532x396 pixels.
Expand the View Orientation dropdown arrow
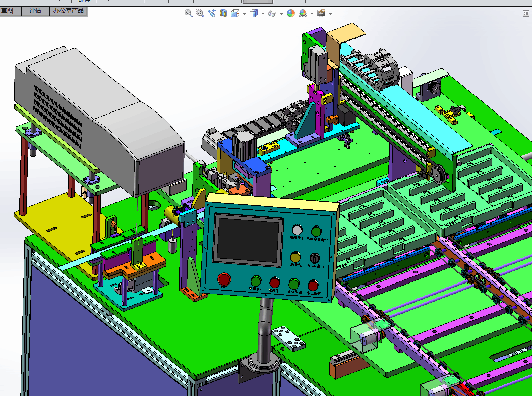244,14
